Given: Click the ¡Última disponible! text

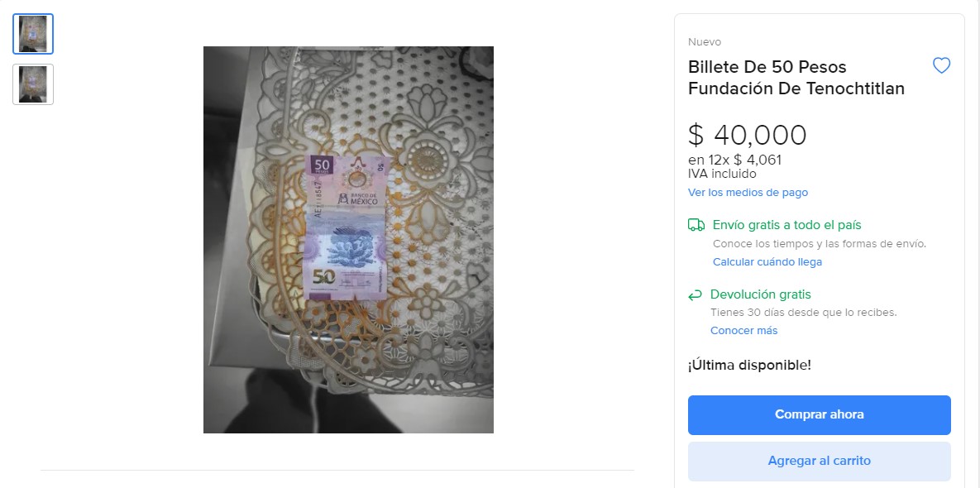Looking at the screenshot, I should (x=749, y=365).
